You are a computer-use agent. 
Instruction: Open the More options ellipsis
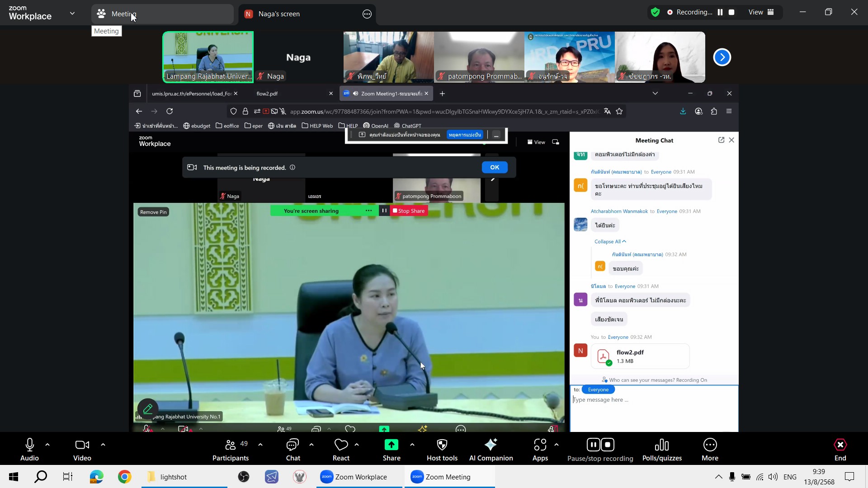click(710, 450)
